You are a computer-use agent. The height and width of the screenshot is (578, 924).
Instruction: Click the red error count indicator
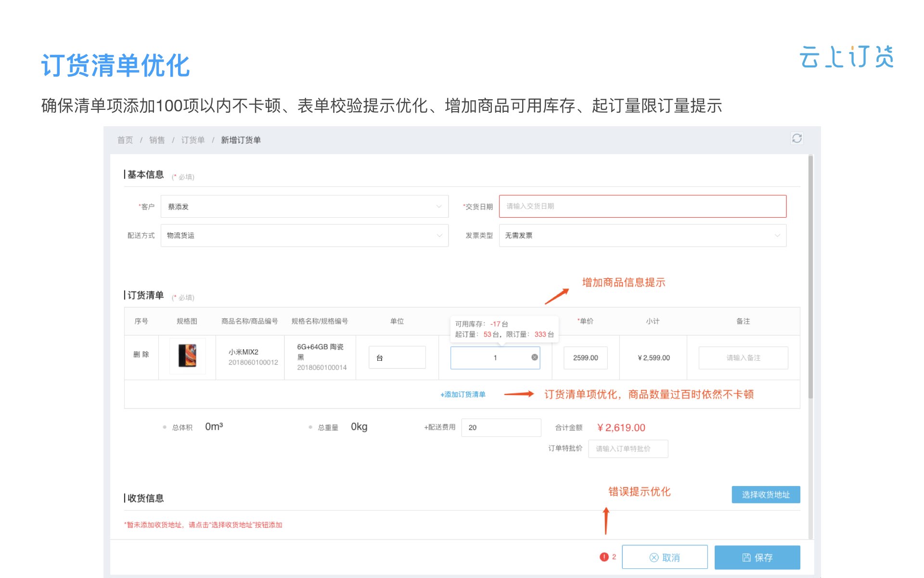pyautogui.click(x=607, y=557)
